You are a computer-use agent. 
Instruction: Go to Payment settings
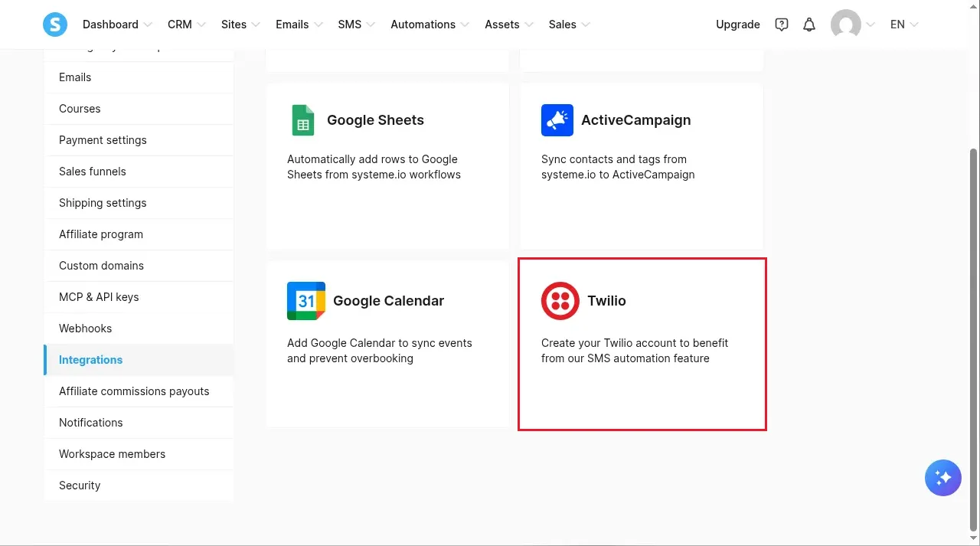tap(139, 140)
